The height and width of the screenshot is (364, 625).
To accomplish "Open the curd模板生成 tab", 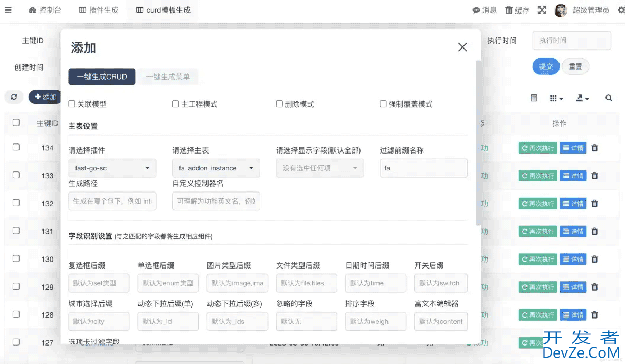I will (163, 10).
